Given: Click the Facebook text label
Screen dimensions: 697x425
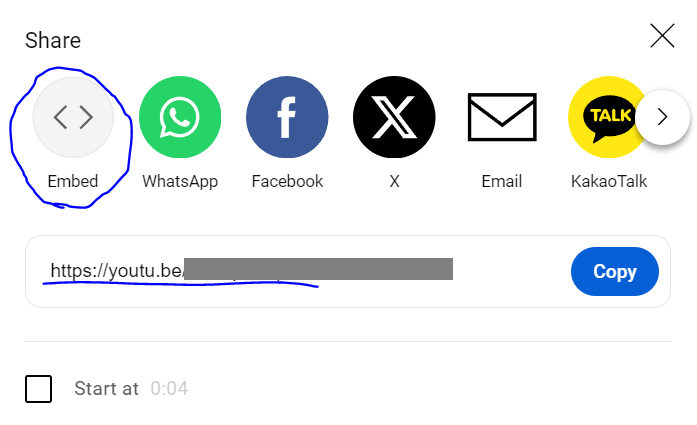Looking at the screenshot, I should [287, 181].
